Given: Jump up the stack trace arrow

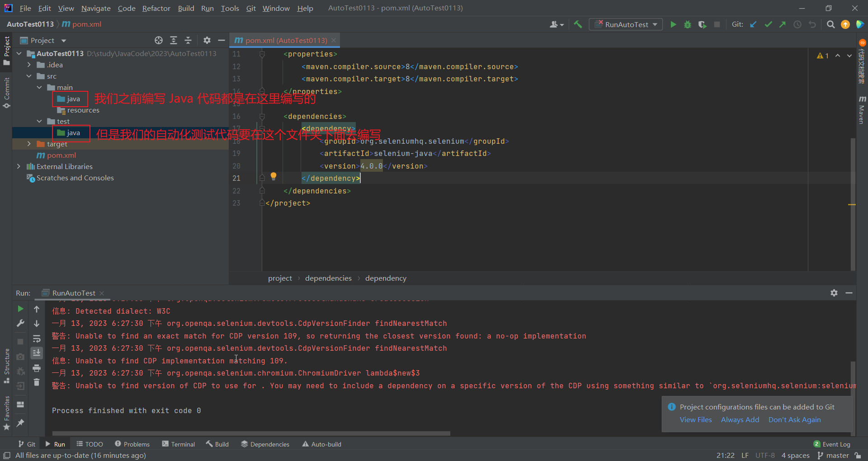Looking at the screenshot, I should pyautogui.click(x=37, y=309).
